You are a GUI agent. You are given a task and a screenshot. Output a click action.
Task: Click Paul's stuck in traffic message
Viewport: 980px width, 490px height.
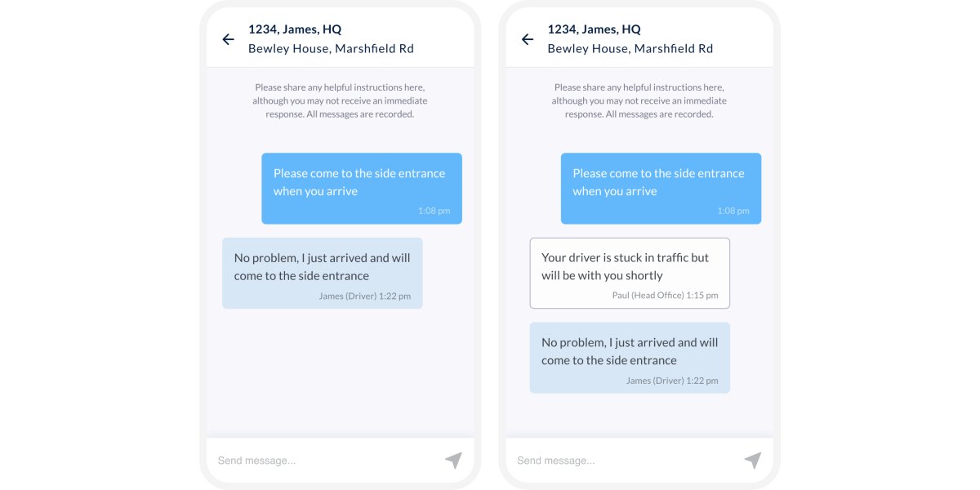tap(629, 266)
